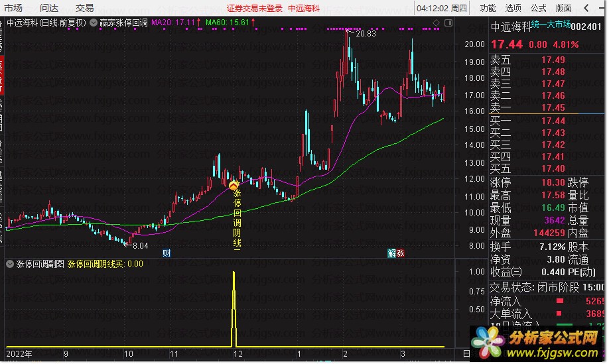
Task: Click the yellow signal spike in the sub-chart
Action: 234,308
